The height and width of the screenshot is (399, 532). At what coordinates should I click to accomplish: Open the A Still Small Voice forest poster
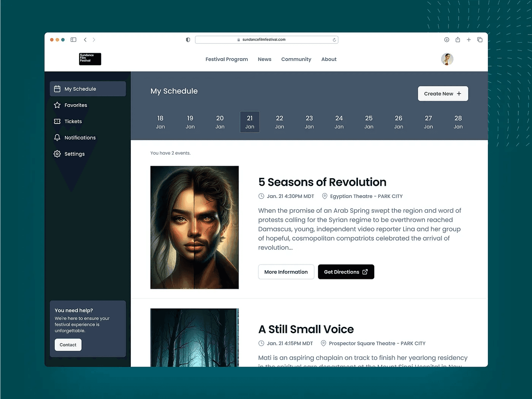pos(195,337)
